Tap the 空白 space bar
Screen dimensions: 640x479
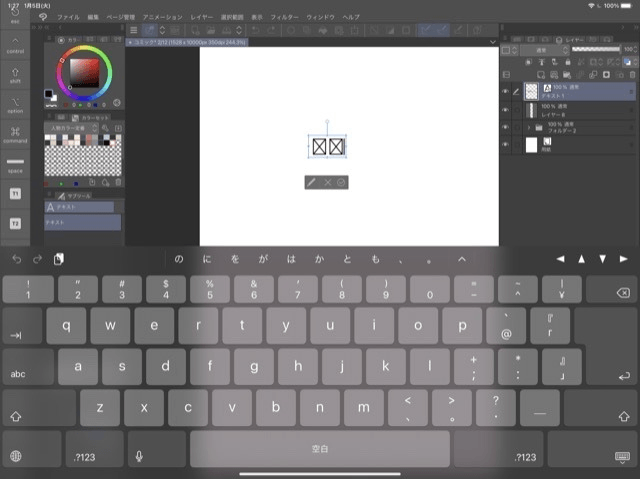[x=320, y=449]
